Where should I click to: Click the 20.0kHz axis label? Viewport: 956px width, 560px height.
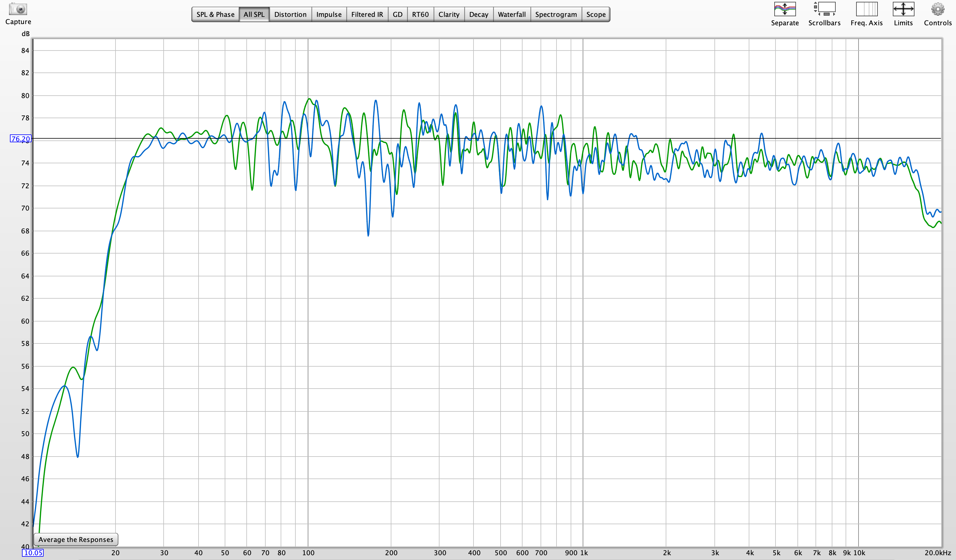point(937,552)
